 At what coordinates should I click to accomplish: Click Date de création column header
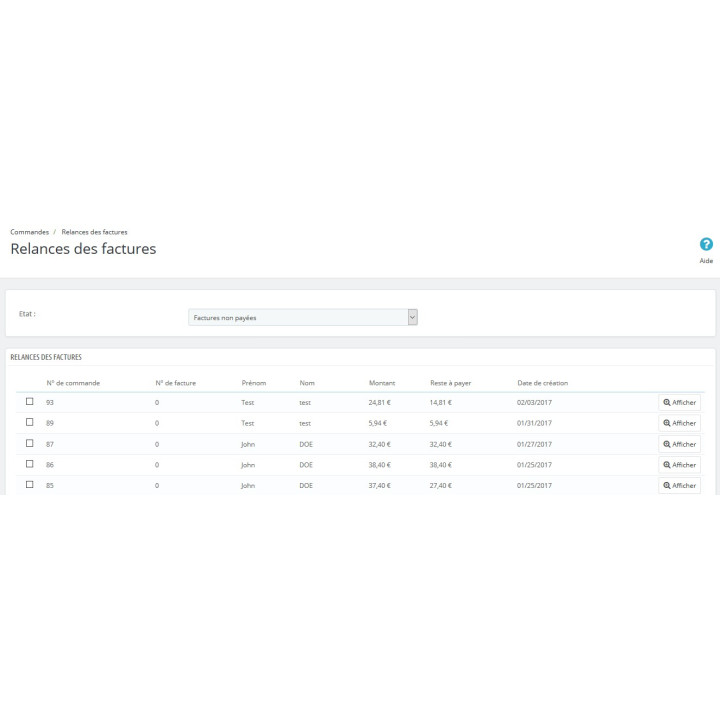coord(542,383)
